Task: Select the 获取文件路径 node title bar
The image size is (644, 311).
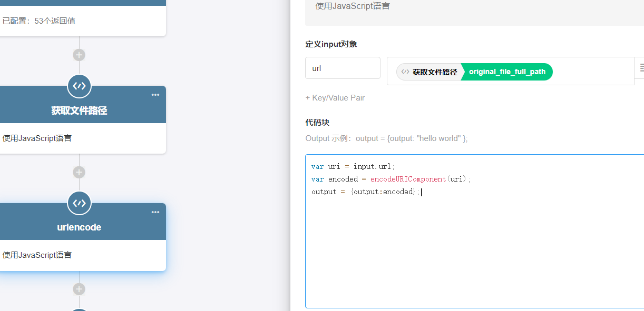Action: point(79,111)
